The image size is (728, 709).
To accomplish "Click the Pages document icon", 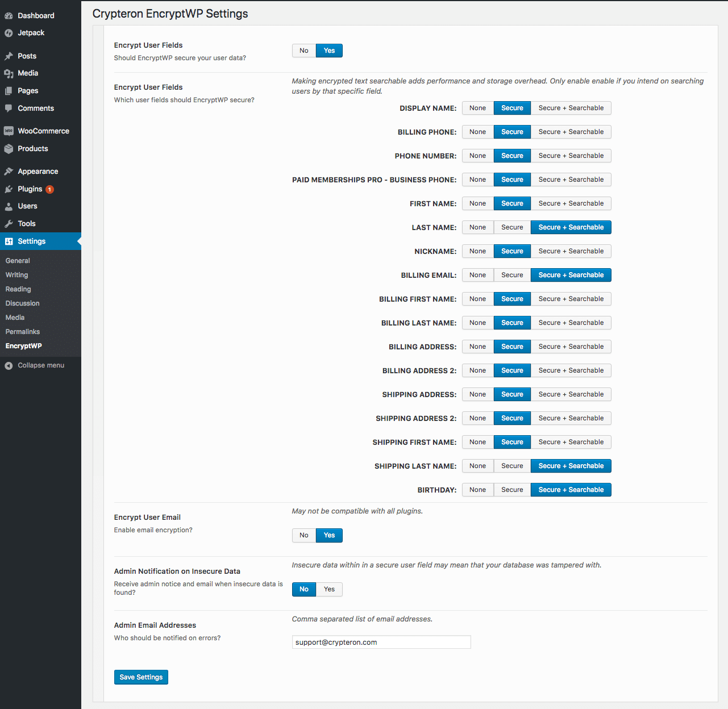I will [x=9, y=91].
